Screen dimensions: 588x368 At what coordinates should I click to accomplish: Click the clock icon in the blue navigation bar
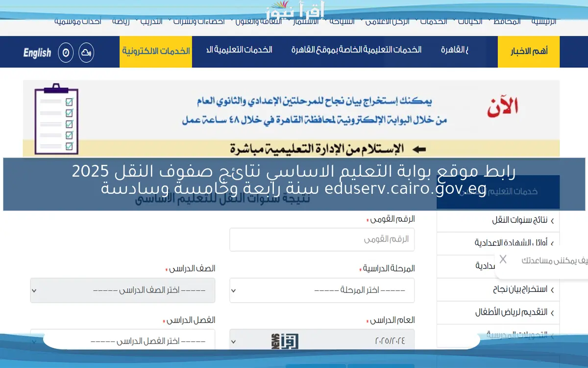coord(66,52)
